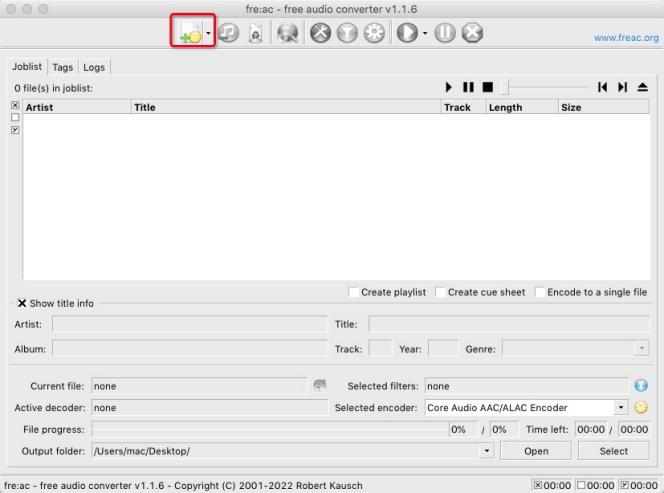Click the File progress bar
Image resolution: width=664 pixels, height=493 pixels.
[270, 429]
